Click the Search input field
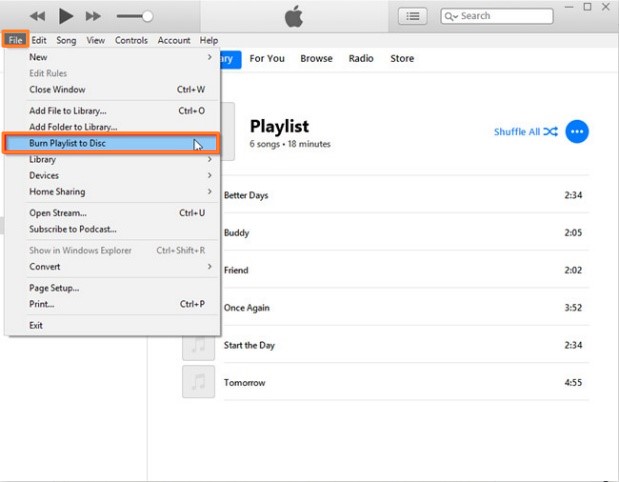This screenshot has height=482, width=619. [497, 16]
